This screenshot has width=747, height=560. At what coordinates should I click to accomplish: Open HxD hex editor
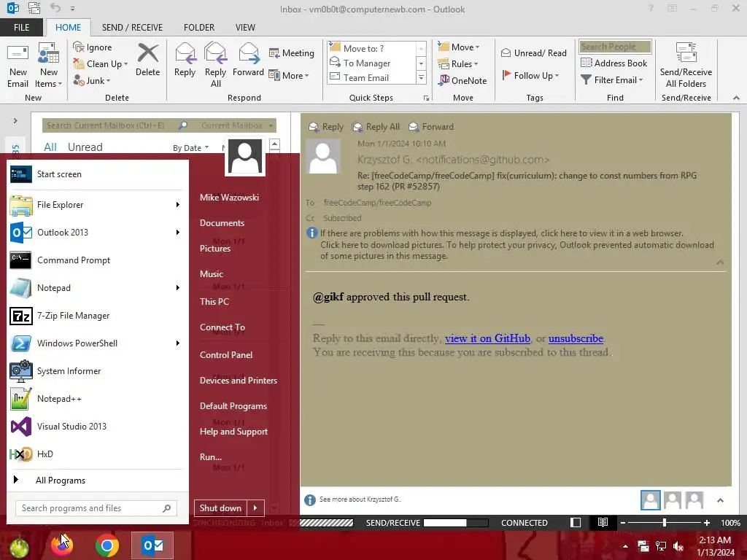[x=97, y=454]
